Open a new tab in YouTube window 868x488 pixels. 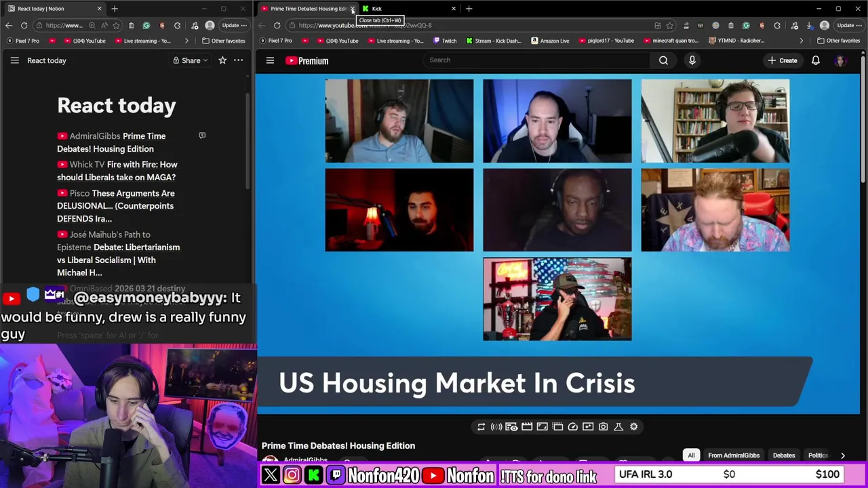click(x=469, y=9)
